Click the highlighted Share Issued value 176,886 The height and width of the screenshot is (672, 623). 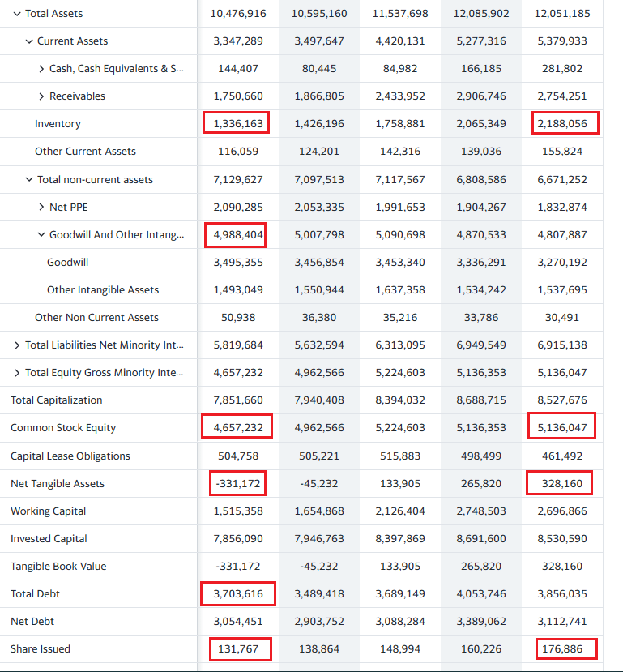[565, 649]
